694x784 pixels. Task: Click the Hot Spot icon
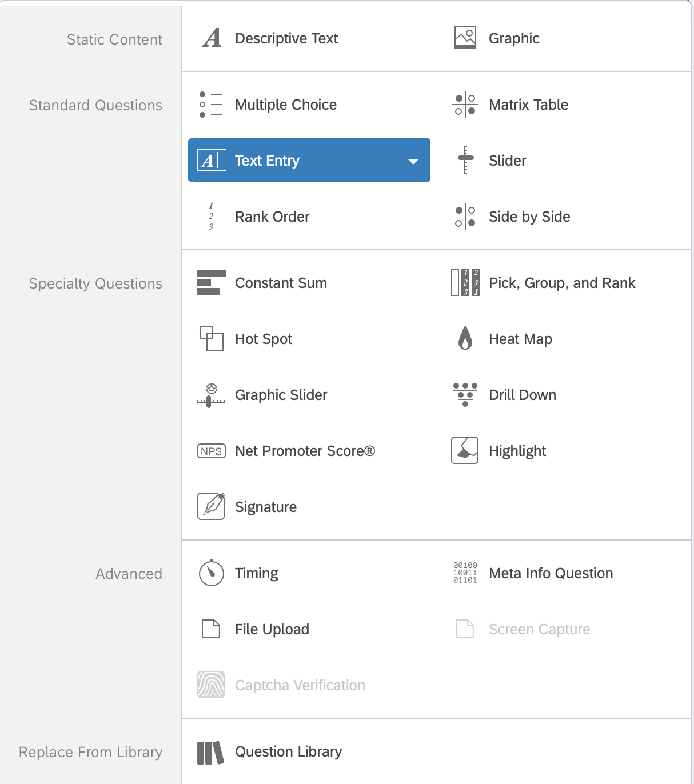pyautogui.click(x=211, y=338)
